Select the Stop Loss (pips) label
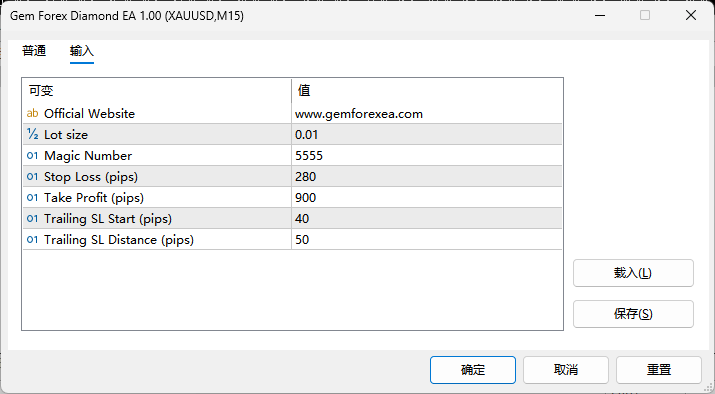The height and width of the screenshot is (394, 715). (x=91, y=177)
